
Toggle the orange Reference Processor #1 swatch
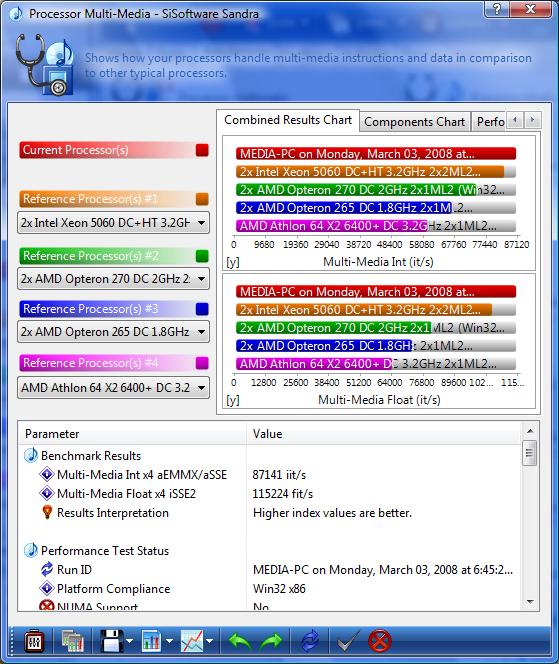tap(202, 199)
